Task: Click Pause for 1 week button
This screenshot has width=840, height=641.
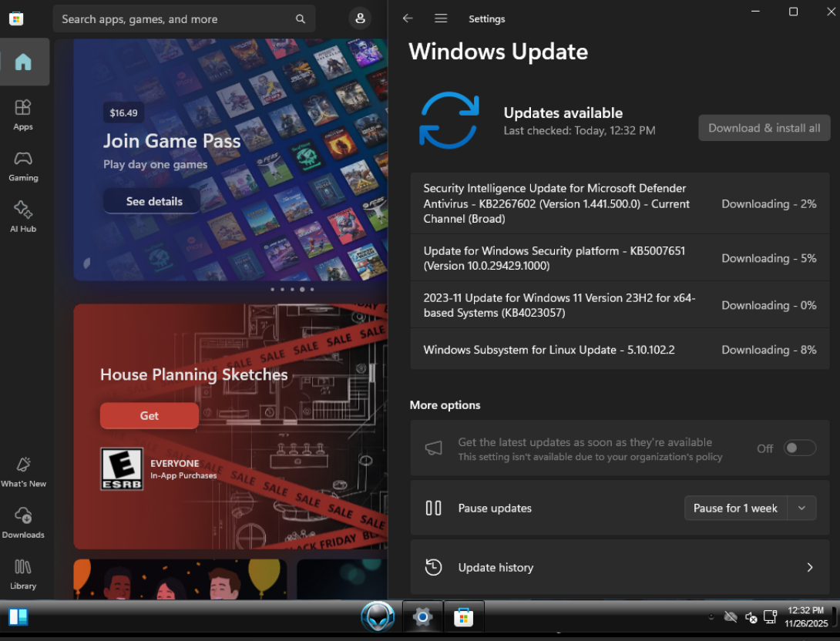Action: [x=735, y=508]
